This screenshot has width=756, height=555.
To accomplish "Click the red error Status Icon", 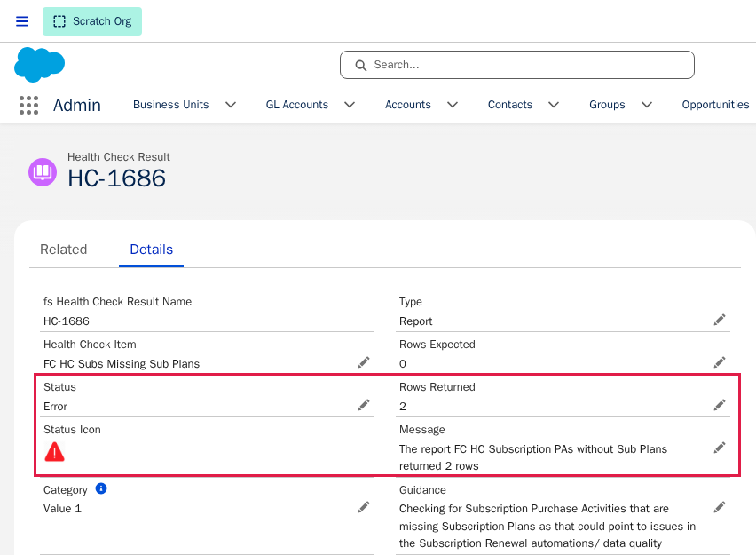I will pos(54,452).
